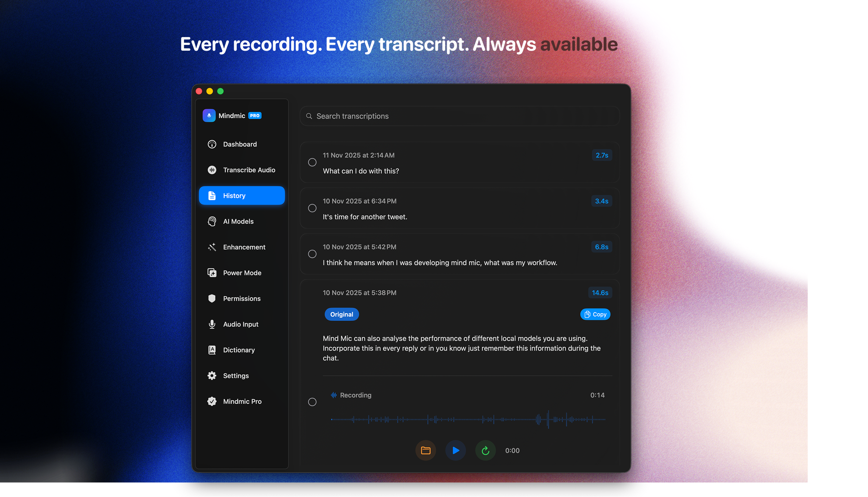Select the Enhancement magic-wand icon

coord(212,247)
